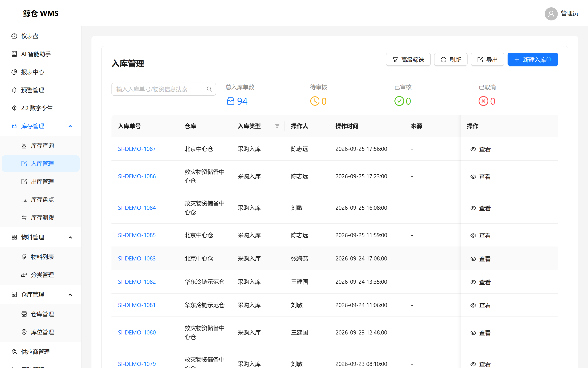Click the 仓库管理 group shop icon

tap(14, 294)
